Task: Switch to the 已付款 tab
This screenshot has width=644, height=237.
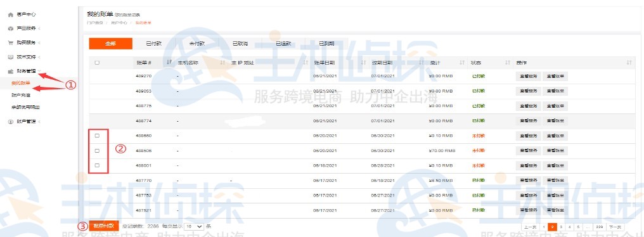Action: (x=154, y=44)
